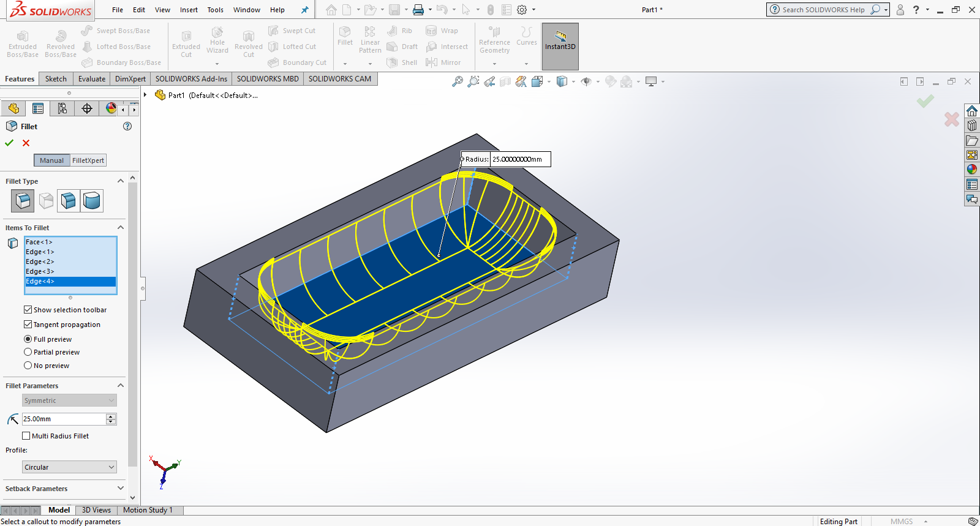Switch to Manual fillet mode
This screenshot has width=980, height=526.
(51, 160)
